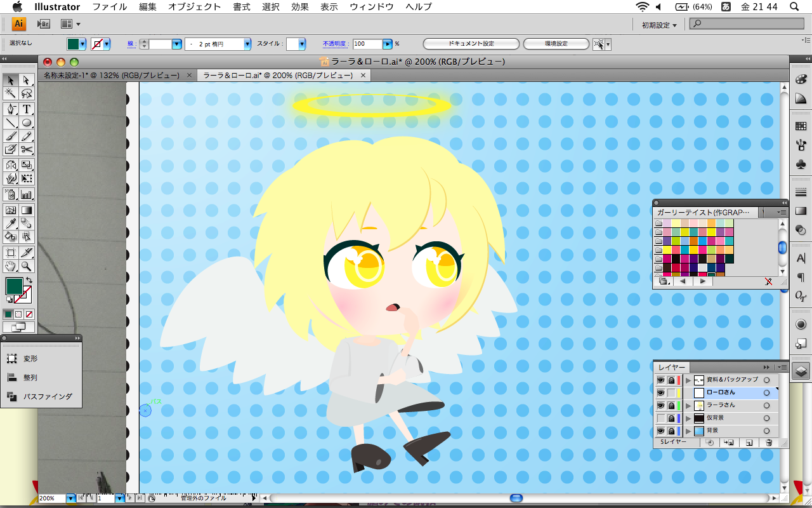The width and height of the screenshot is (812, 508).
Task: Hide the 背景 layer
Action: [660, 431]
